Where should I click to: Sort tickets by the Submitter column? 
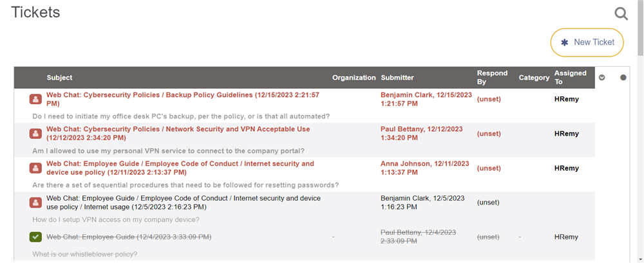click(x=397, y=78)
